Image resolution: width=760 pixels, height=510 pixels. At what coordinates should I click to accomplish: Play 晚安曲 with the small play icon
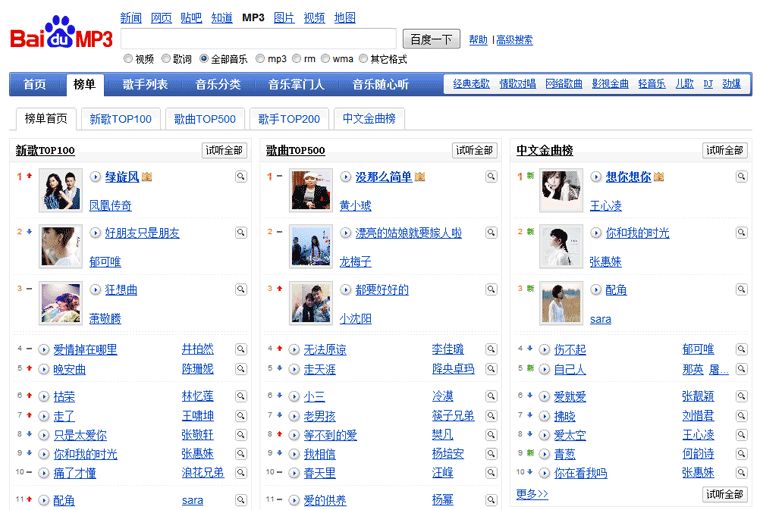[44, 369]
